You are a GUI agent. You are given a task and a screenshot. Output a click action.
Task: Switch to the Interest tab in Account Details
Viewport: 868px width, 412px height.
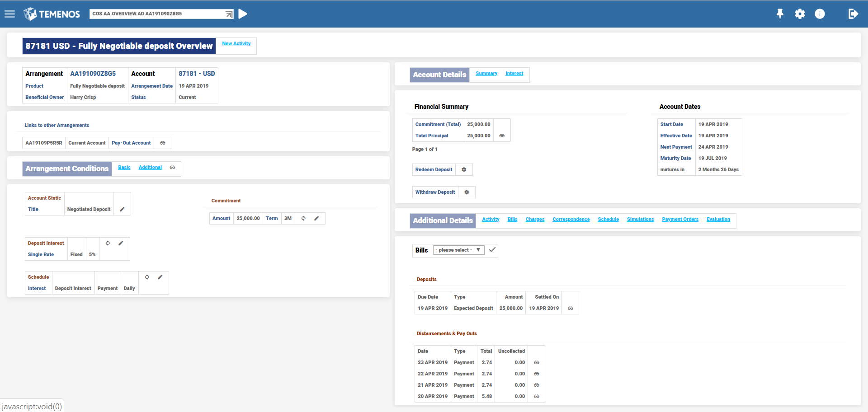(x=514, y=74)
